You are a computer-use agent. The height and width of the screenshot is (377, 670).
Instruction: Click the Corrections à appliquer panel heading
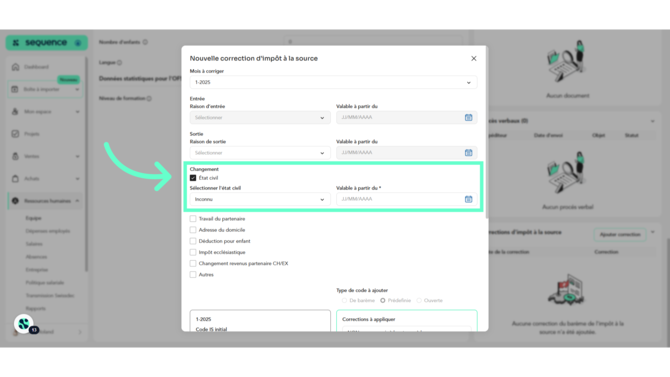[369, 319]
